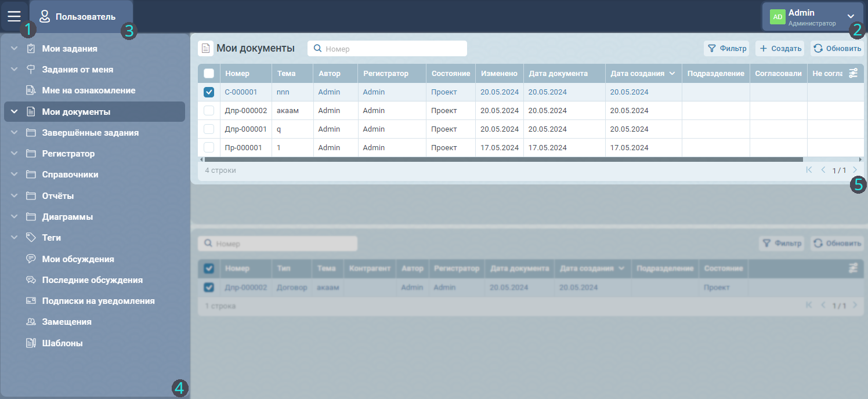The image size is (868, 399).
Task: Open the Фильтр button above the upper table
Action: 726,49
